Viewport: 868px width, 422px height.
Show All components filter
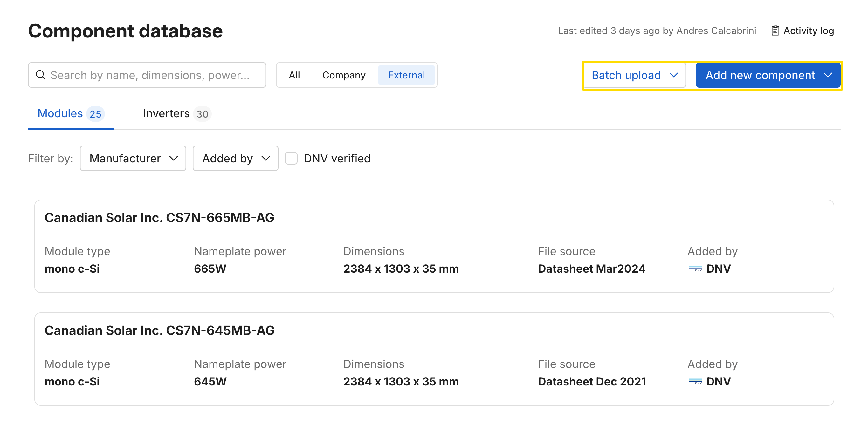pos(294,75)
